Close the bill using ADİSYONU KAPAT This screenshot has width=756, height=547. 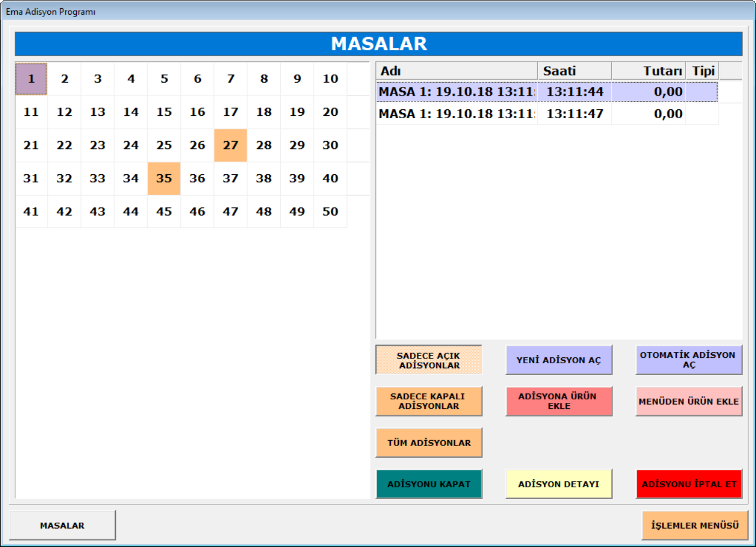click(x=429, y=484)
